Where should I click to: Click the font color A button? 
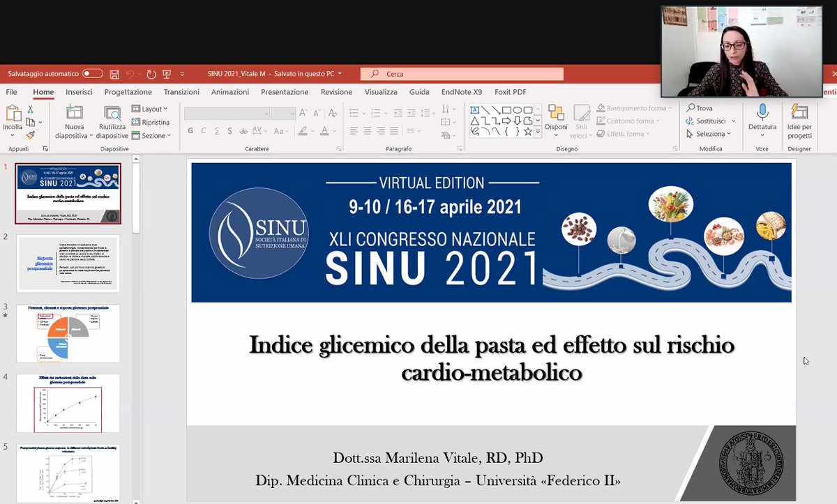pyautogui.click(x=324, y=130)
